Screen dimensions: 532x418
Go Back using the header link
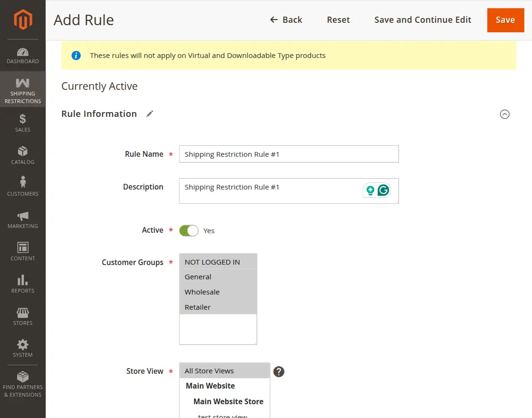pyautogui.click(x=286, y=20)
